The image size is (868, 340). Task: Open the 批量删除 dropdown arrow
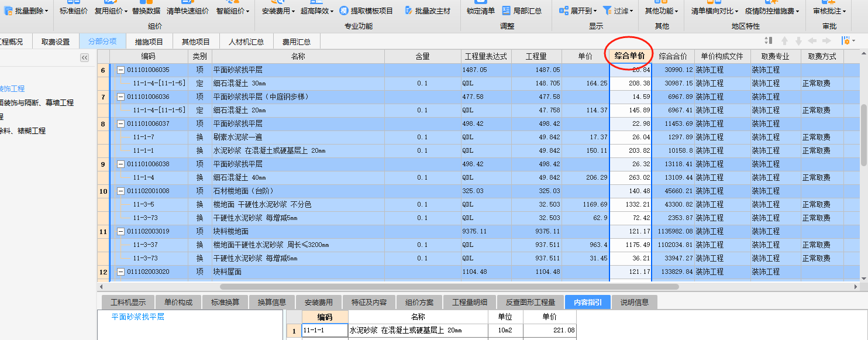47,11
